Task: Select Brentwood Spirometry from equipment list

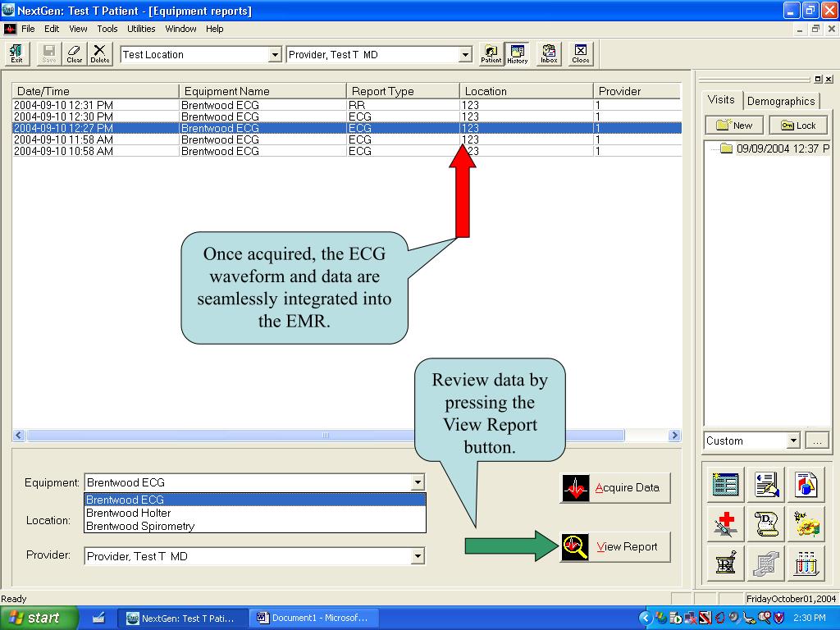Action: [255, 526]
